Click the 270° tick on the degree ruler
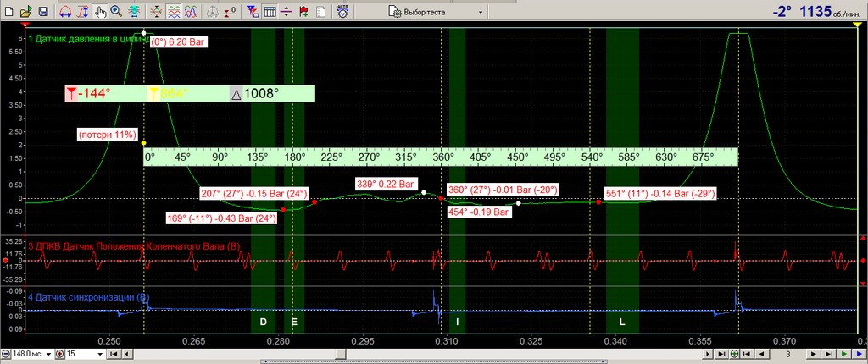The height and width of the screenshot is (364, 868). click(x=369, y=157)
